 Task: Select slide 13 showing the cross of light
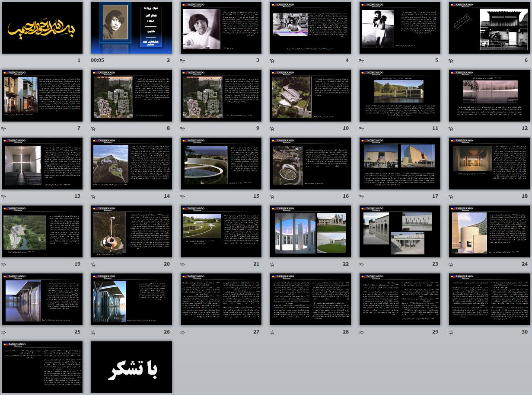(x=42, y=164)
